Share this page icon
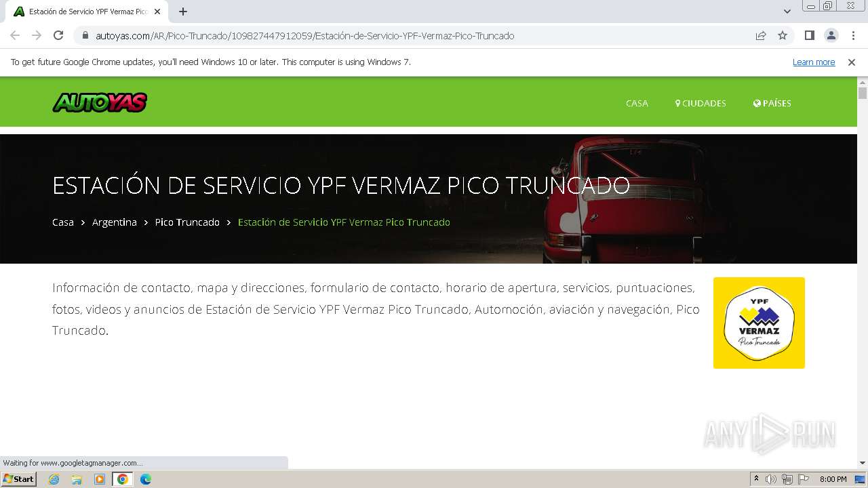 [x=761, y=35]
